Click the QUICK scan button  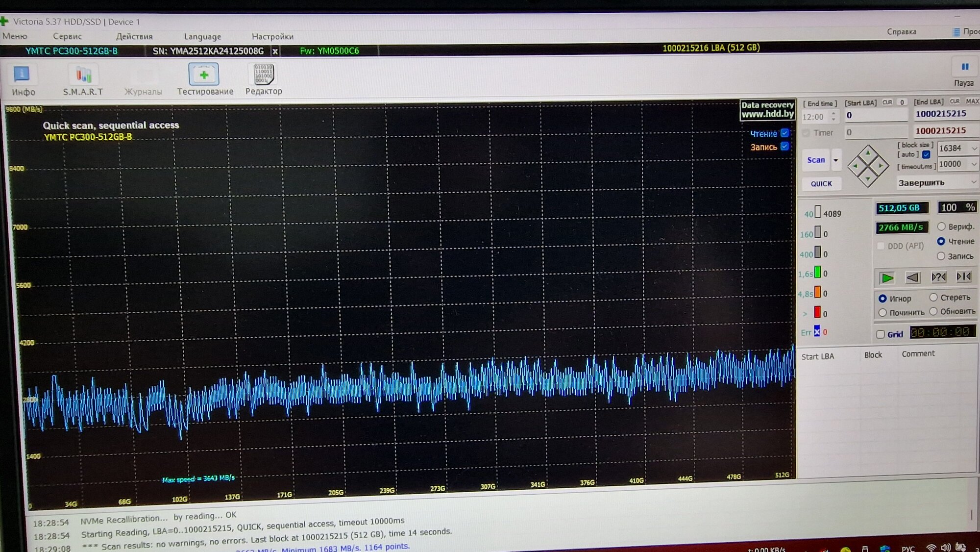point(821,184)
